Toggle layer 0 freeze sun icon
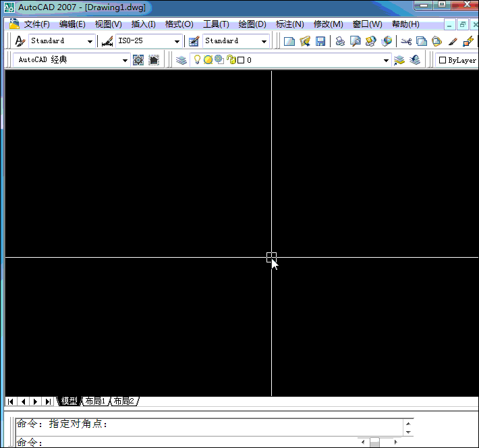Image resolution: width=479 pixels, height=448 pixels. 208,60
